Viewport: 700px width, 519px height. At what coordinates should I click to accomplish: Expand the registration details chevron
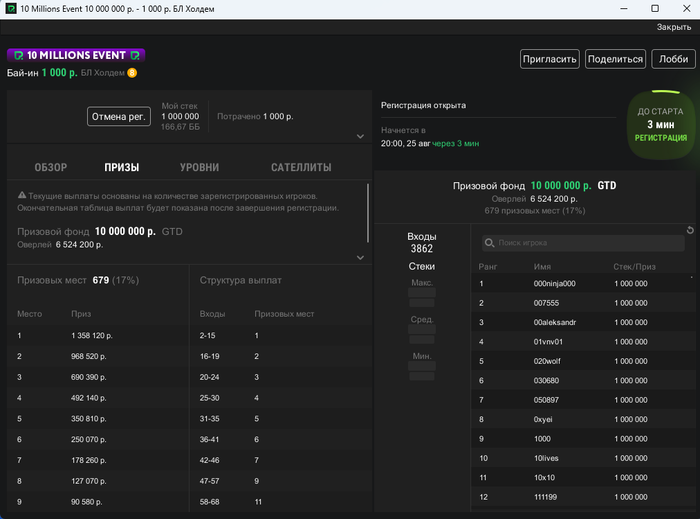[x=360, y=136]
